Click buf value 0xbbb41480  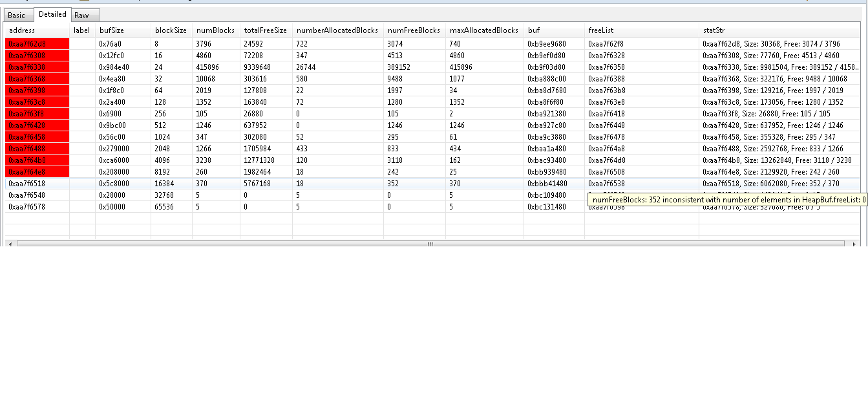point(547,184)
